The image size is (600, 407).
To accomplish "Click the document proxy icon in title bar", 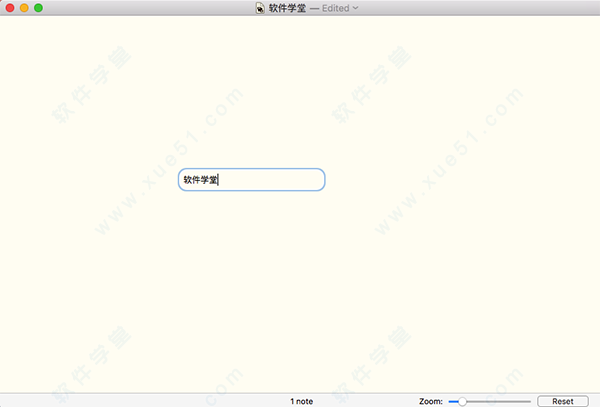I will (x=260, y=8).
